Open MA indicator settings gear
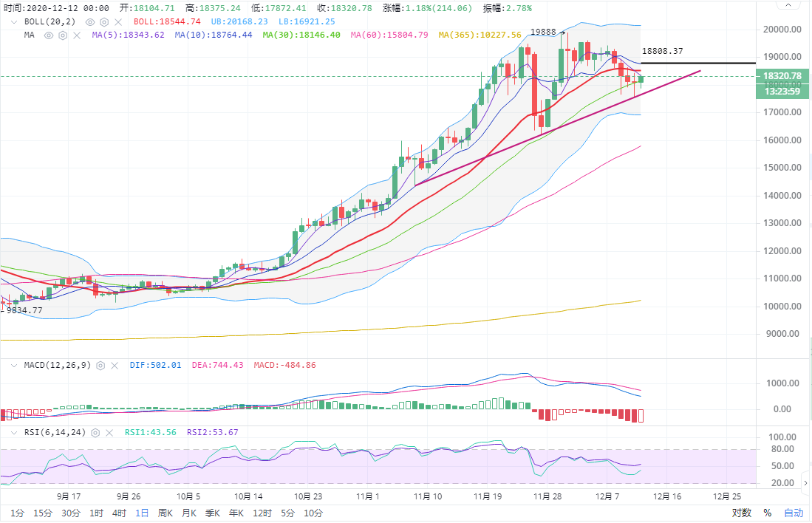This screenshot has height=523, width=812. [x=63, y=35]
